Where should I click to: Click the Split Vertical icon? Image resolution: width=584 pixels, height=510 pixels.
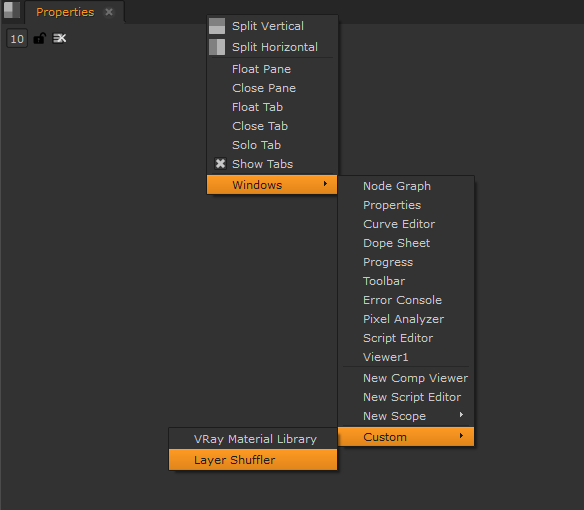click(217, 26)
